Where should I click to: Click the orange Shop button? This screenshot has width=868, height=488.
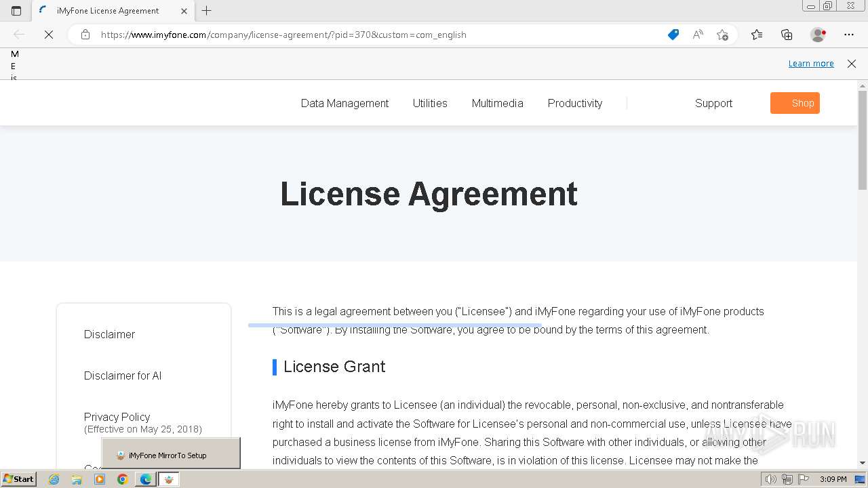pyautogui.click(x=795, y=103)
